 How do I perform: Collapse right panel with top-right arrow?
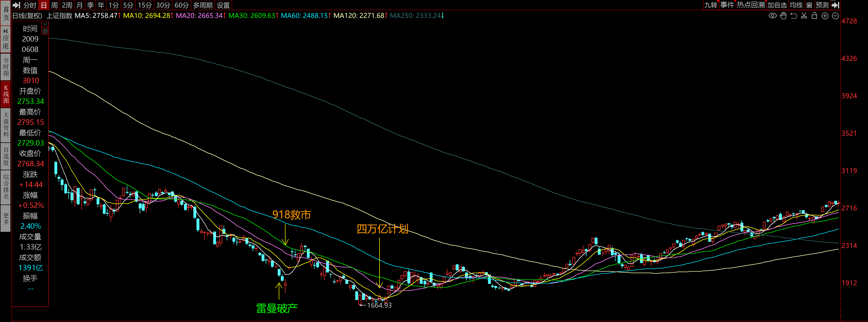pyautogui.click(x=835, y=5)
